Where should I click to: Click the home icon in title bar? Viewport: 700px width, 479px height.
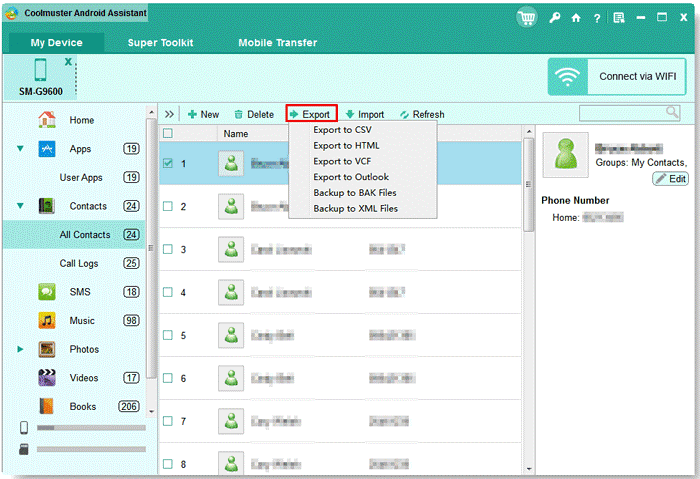(575, 18)
